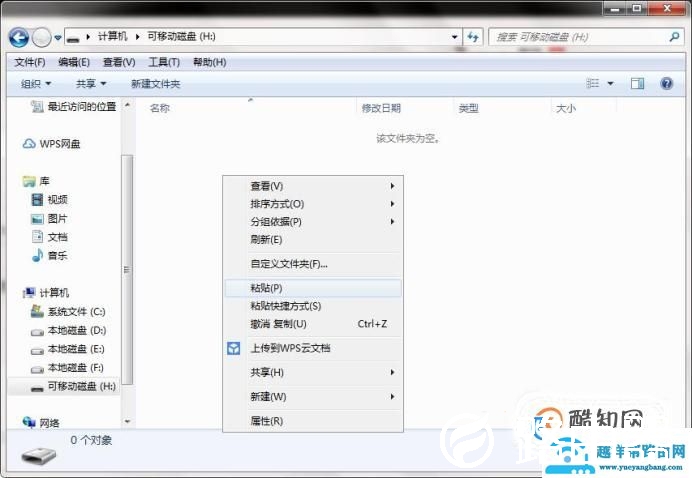Click 可移动磁盘 (H:) in address breadcrumb
Image resolution: width=692 pixels, height=478 pixels.
181,37
